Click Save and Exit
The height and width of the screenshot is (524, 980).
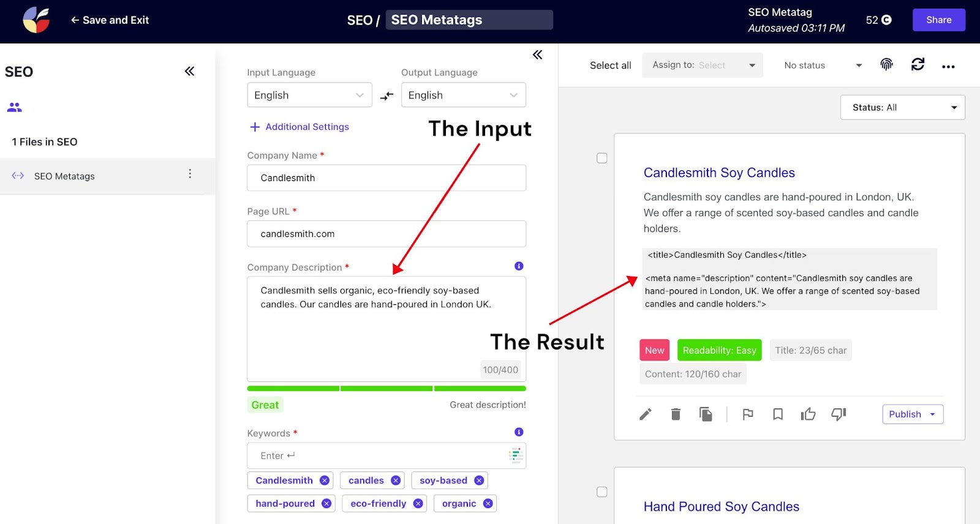110,20
